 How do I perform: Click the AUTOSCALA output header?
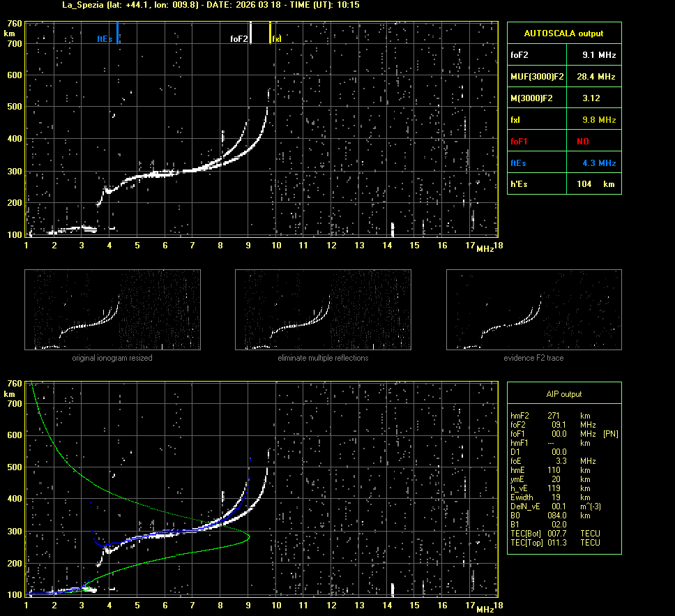[x=563, y=33]
